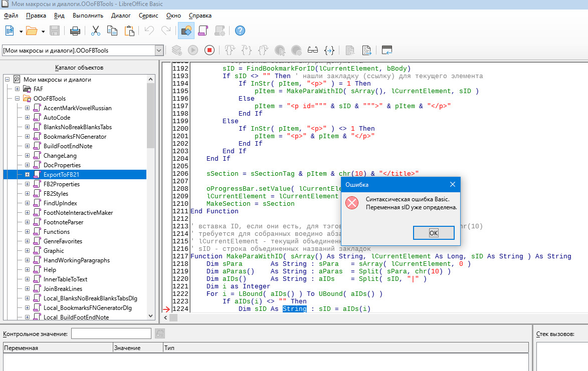Open the Manage Breakpoints icon
Image resolution: width=588 pixels, height=371 pixels.
pyautogui.click(x=296, y=50)
